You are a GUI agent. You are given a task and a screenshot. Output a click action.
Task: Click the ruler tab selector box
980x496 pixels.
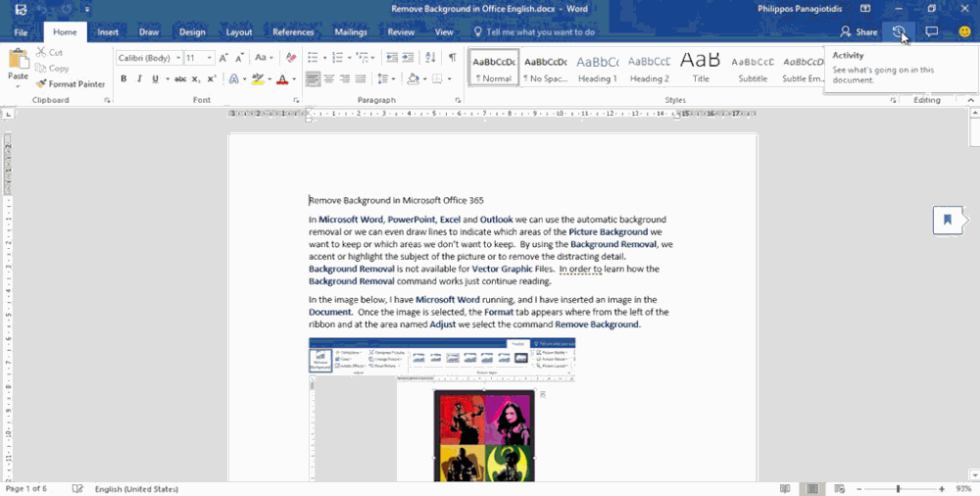(8, 115)
